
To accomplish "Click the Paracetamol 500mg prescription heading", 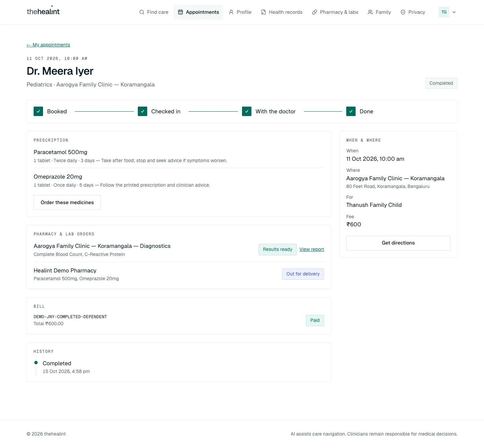I will 61,152.
